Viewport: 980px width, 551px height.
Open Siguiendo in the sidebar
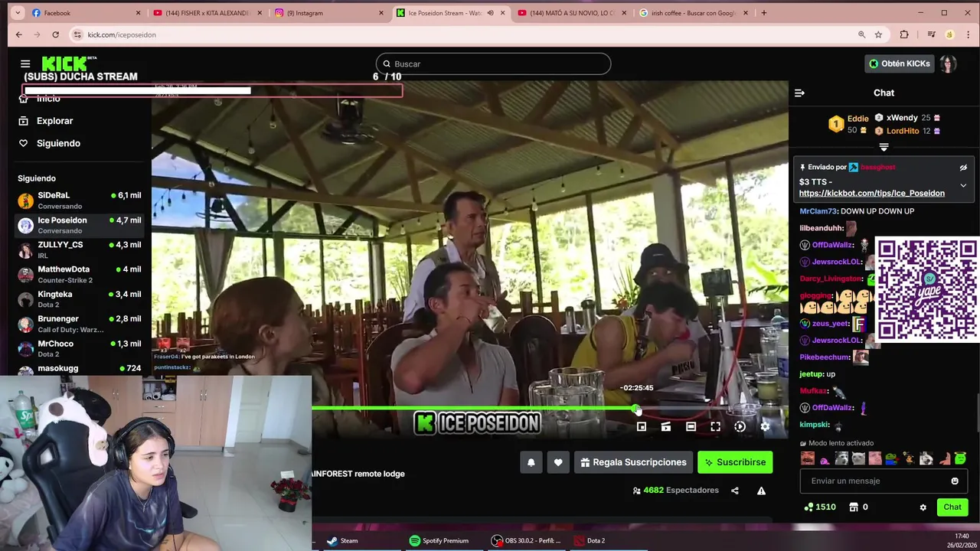click(58, 143)
